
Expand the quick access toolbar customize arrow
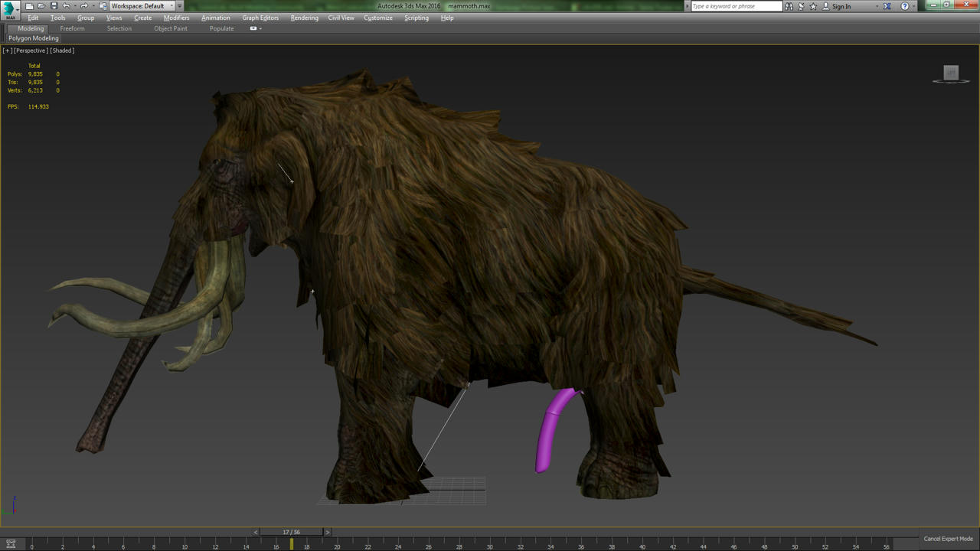tap(180, 6)
